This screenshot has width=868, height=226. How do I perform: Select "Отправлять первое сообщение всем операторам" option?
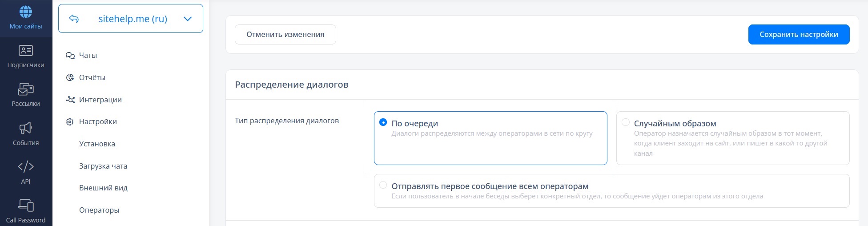383,185
